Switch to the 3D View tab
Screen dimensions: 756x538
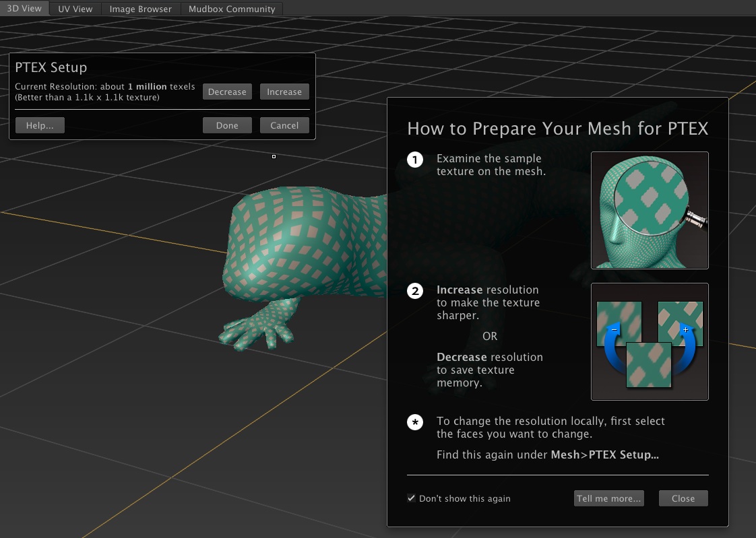pos(24,8)
